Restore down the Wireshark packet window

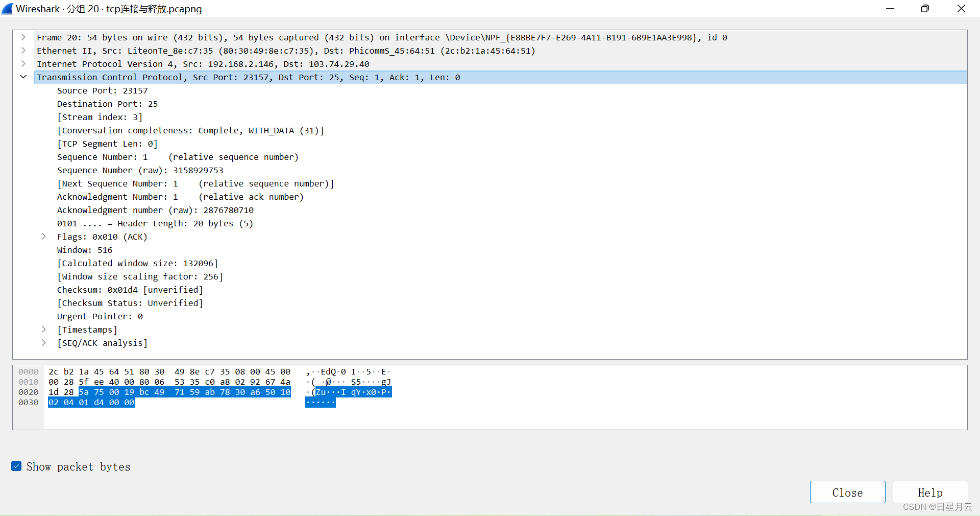[925, 9]
